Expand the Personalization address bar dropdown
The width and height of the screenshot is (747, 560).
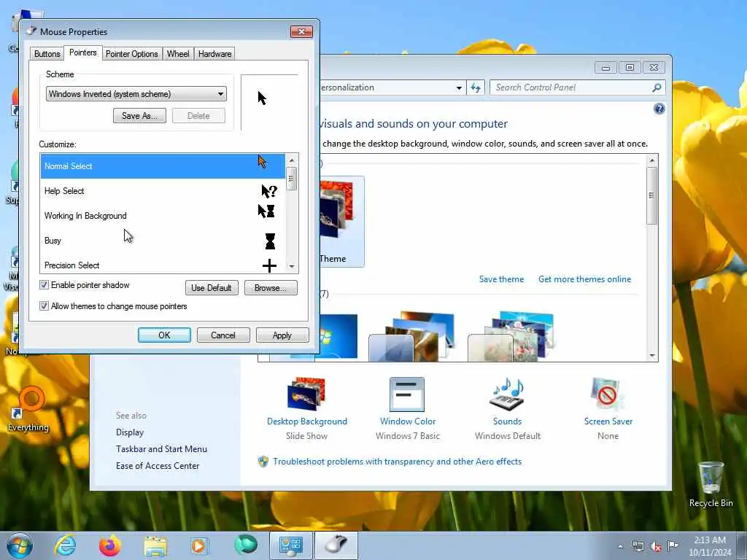[458, 88]
